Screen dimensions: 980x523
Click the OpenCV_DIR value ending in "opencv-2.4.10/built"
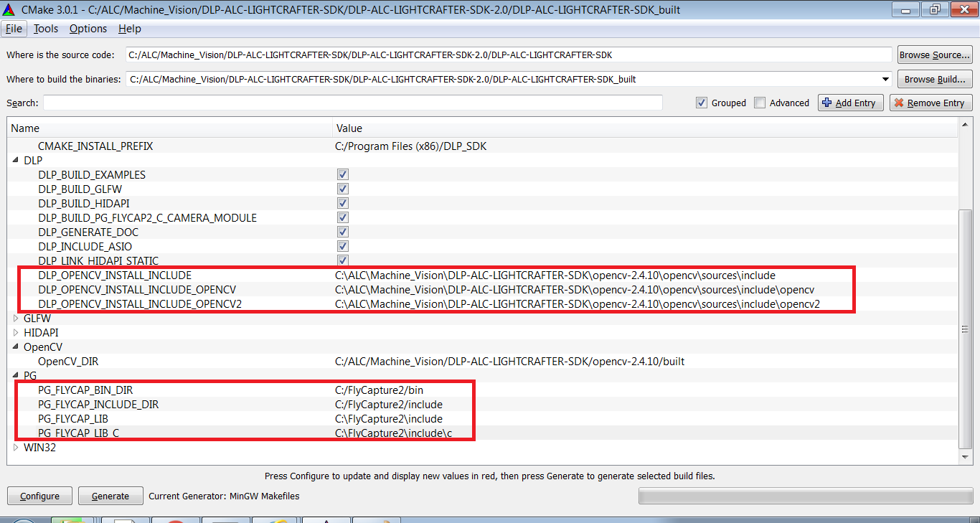(x=509, y=361)
